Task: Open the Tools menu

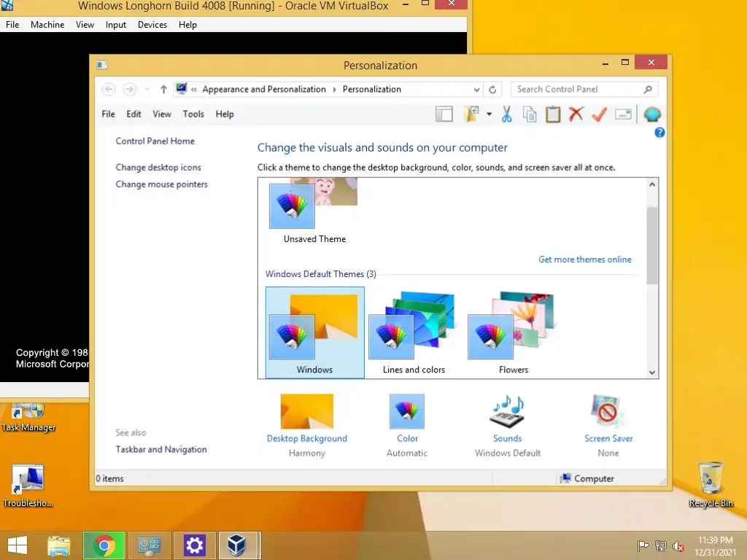Action: 193,114
